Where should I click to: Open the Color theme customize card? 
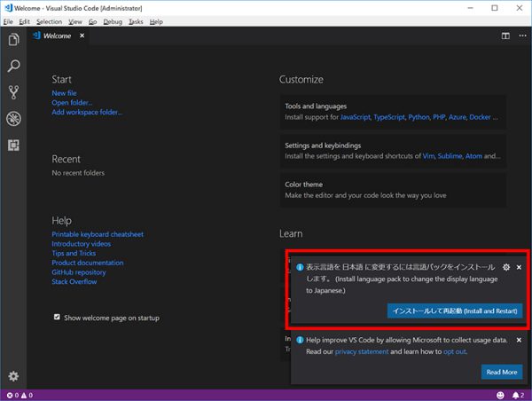tap(393, 190)
